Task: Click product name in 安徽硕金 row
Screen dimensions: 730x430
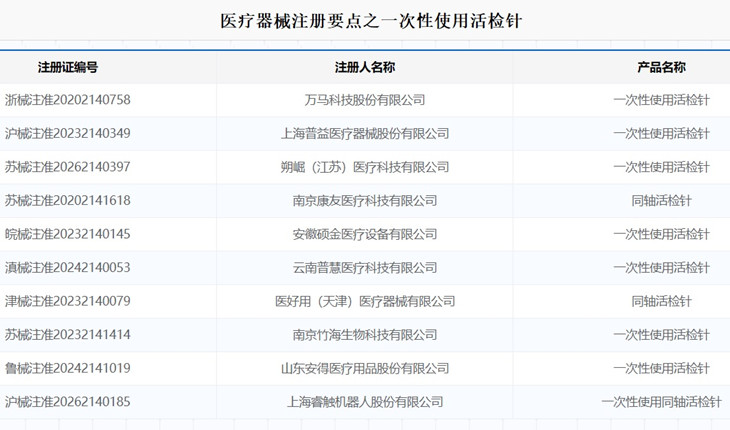Action: [x=661, y=234]
